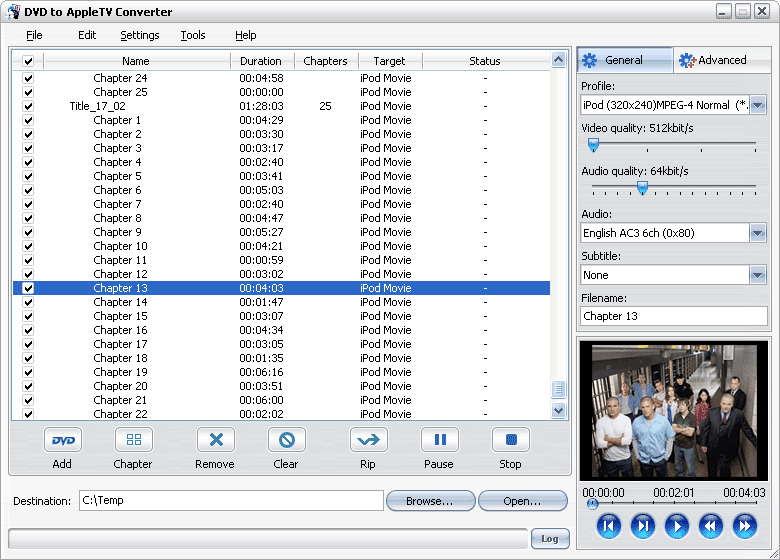
Task: Sort by the Duration column header
Action: [x=262, y=61]
